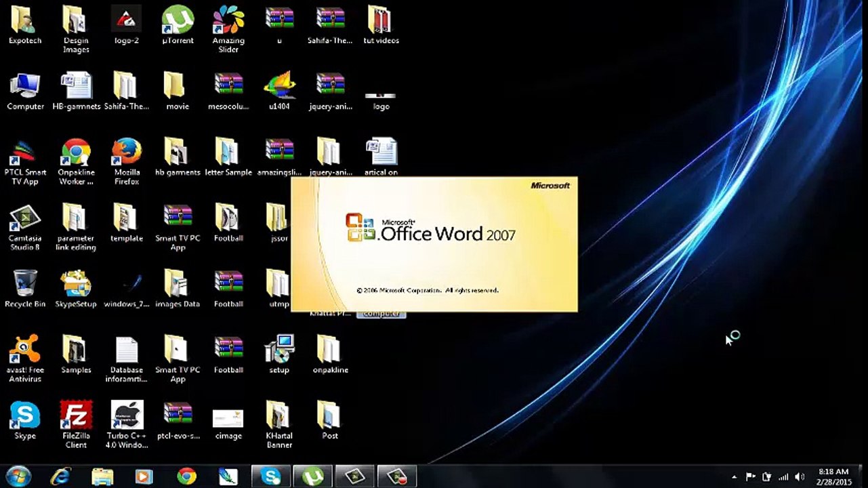
Task: Launch the FileZilla Client shortcut
Action: [76, 425]
